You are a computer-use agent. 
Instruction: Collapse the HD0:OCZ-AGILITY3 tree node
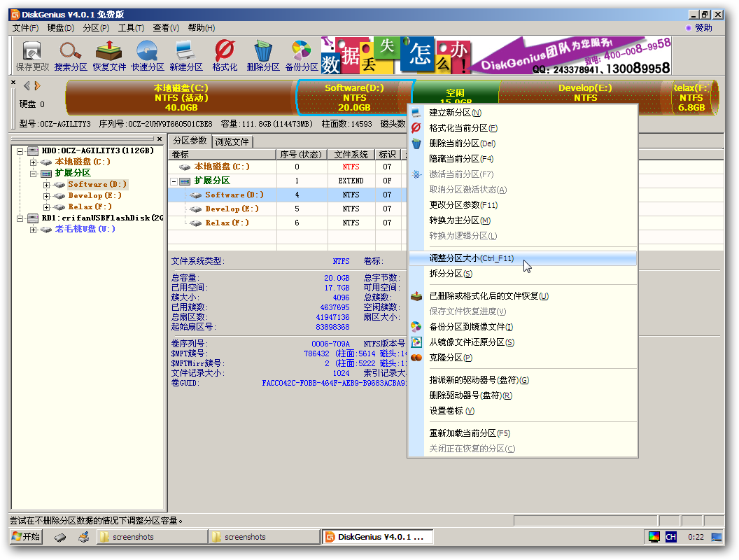tap(20, 151)
